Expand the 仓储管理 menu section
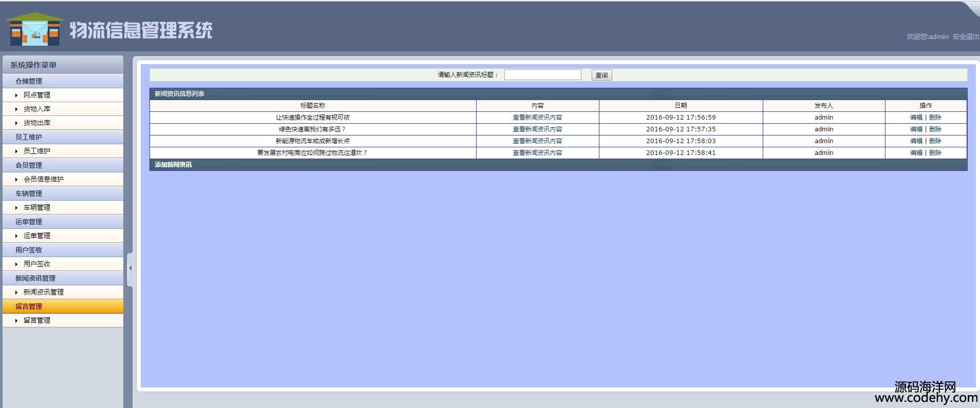This screenshot has width=980, height=408. pos(29,81)
